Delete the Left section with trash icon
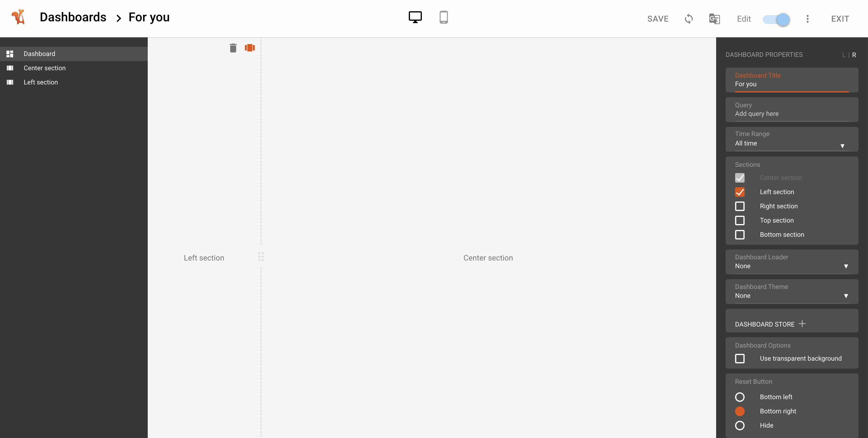Screen dimensions: 868x438 (233, 48)
